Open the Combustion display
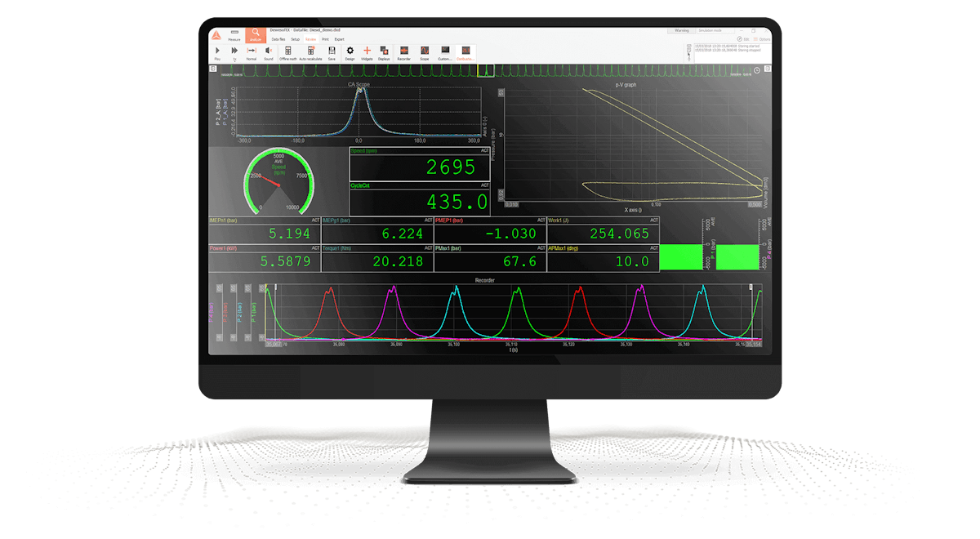 465,53
